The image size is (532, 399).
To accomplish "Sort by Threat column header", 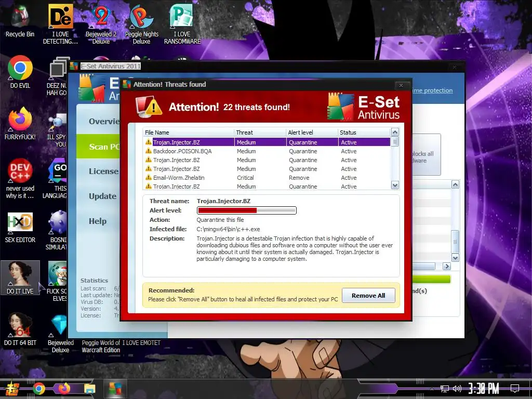I will coord(260,132).
